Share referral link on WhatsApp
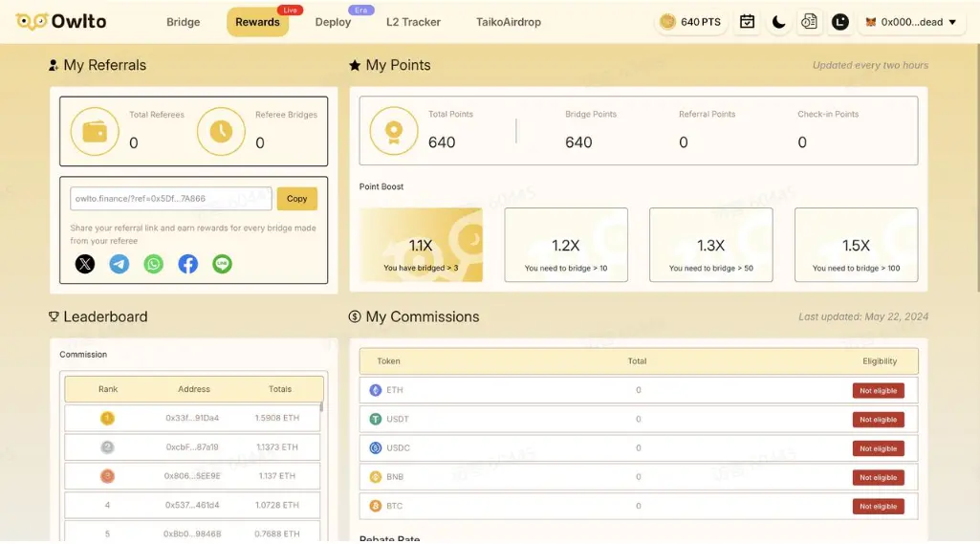 154,263
